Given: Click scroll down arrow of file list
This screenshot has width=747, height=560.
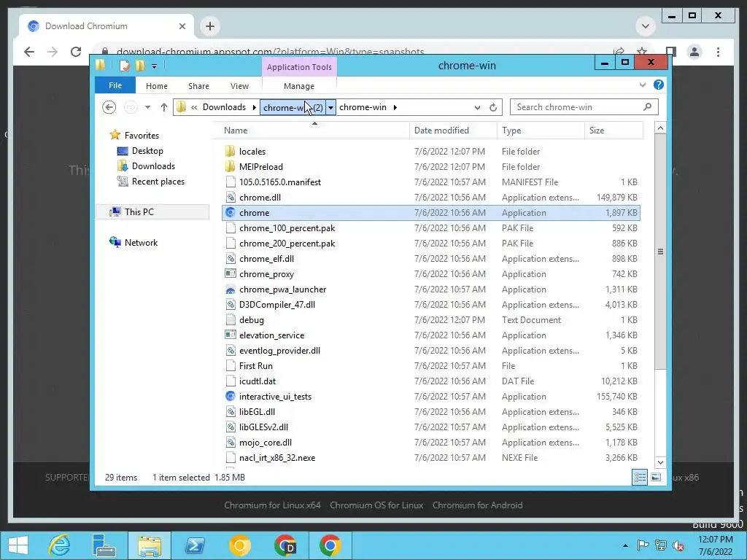Looking at the screenshot, I should click(x=659, y=462).
